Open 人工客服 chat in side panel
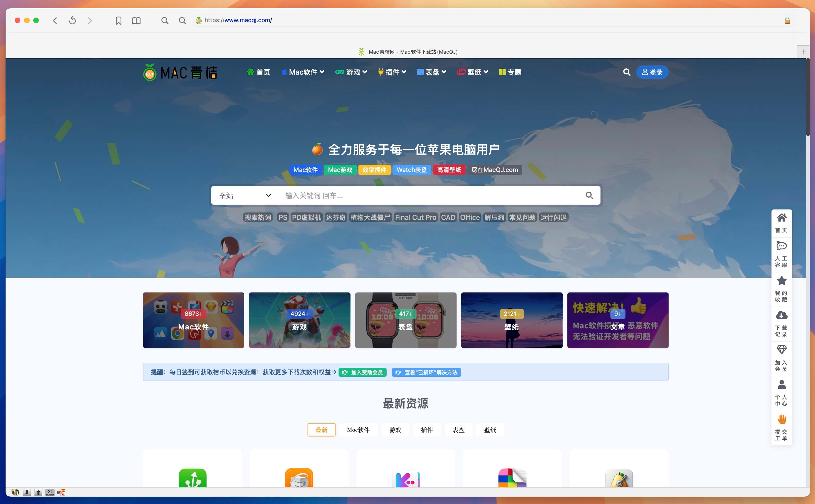Image resolution: width=815 pixels, height=504 pixels. point(781,254)
